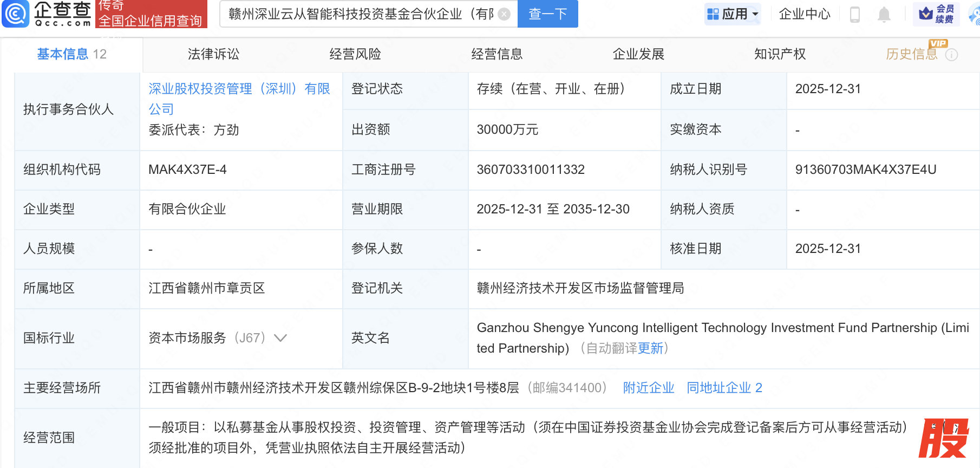Switch to the 法律诉讼 tab
The image size is (980, 468).
(213, 54)
